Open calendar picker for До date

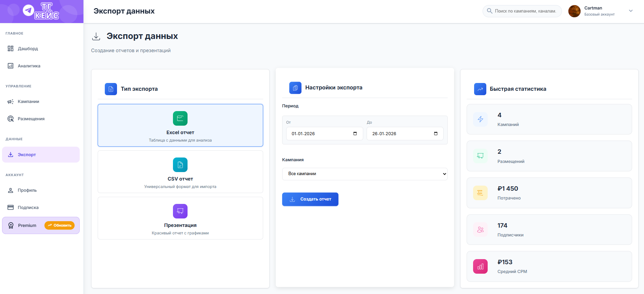(x=436, y=133)
